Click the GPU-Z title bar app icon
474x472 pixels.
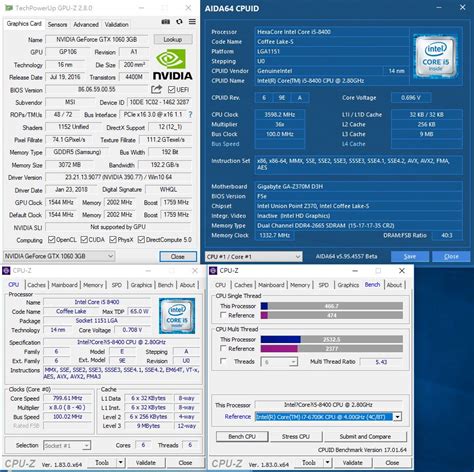(x=9, y=8)
